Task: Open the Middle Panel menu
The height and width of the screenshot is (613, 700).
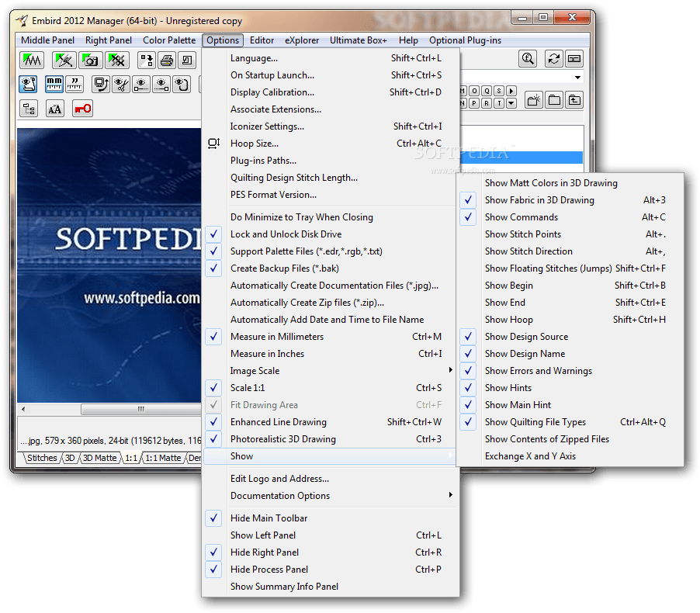Action: [x=47, y=40]
